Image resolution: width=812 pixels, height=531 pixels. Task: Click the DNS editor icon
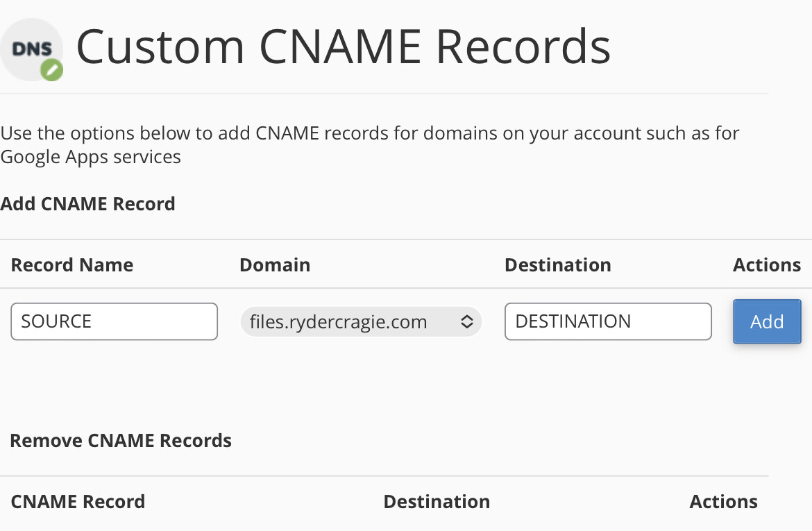[x=32, y=50]
